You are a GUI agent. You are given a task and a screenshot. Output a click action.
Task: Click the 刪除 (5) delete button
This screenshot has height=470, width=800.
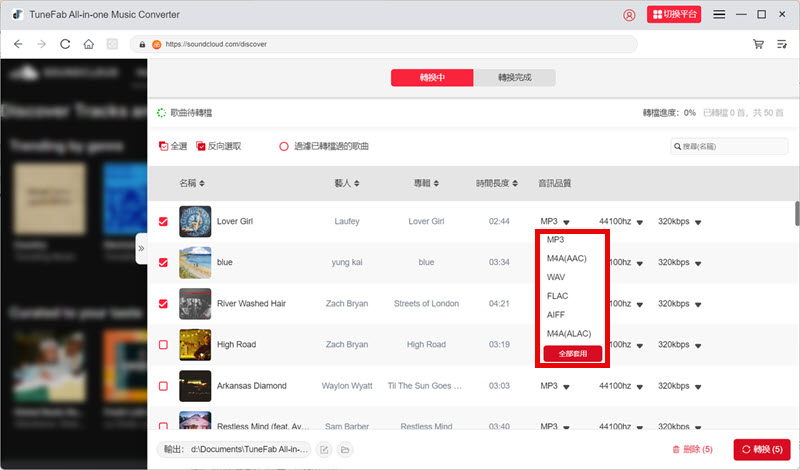(692, 449)
